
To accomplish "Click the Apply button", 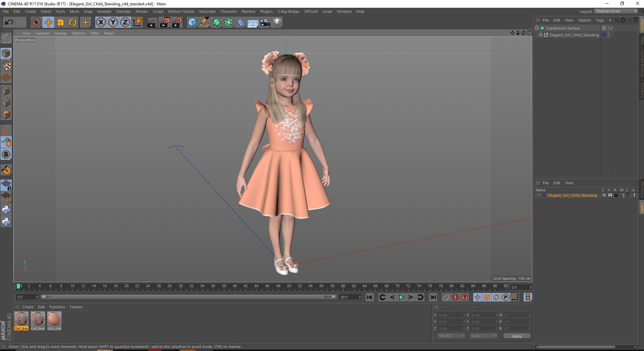I will pos(517,336).
